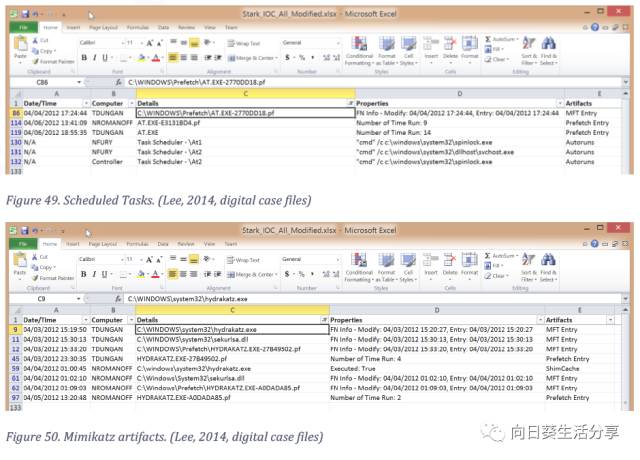640x460 pixels.
Task: Click Paste in the Figure 50 Excel window
Action: click(20, 264)
